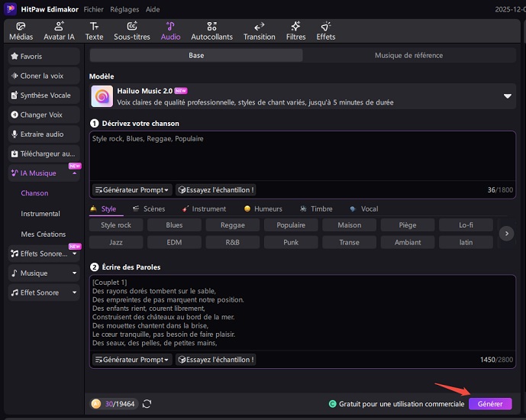Viewport: 526px width, 420px height.
Task: Open the Autocollants sticker tool
Action: click(211, 31)
